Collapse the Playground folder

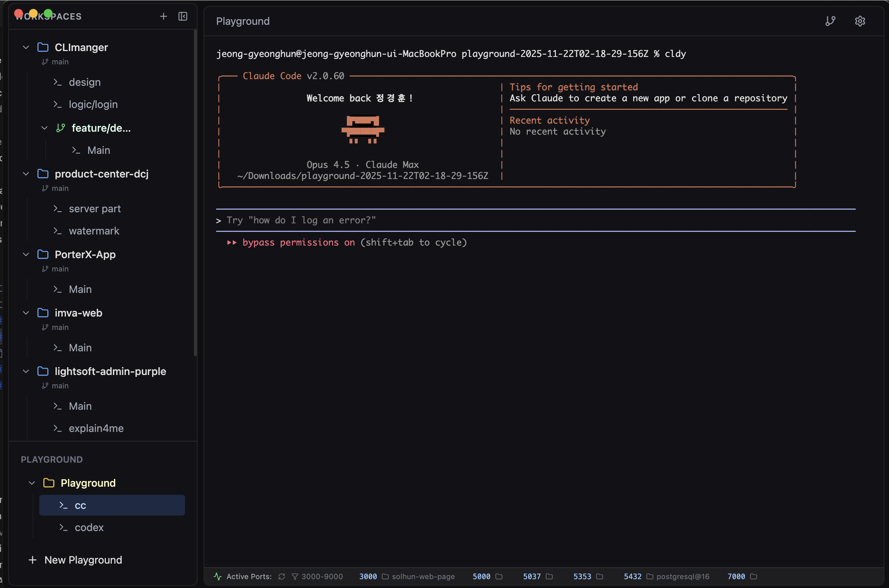[x=32, y=483]
